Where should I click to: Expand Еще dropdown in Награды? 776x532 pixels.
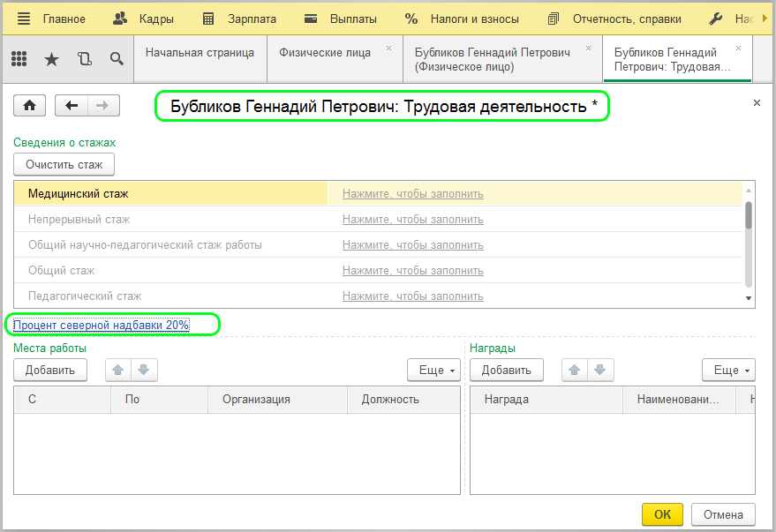728,370
